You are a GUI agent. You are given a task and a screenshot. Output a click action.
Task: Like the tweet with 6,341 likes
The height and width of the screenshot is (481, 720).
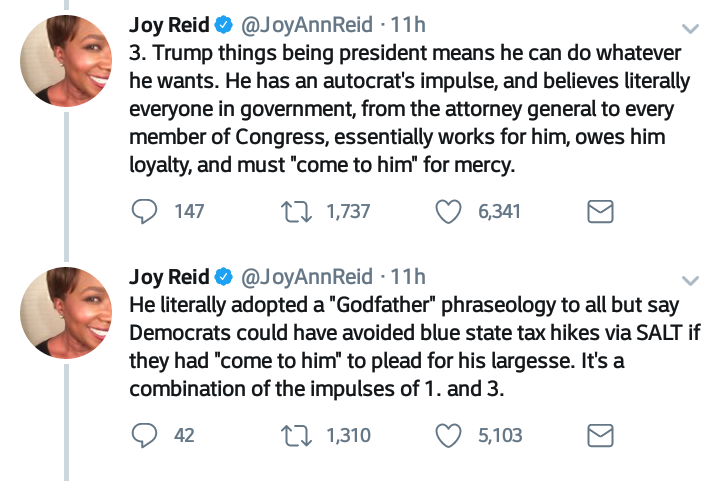(x=451, y=211)
